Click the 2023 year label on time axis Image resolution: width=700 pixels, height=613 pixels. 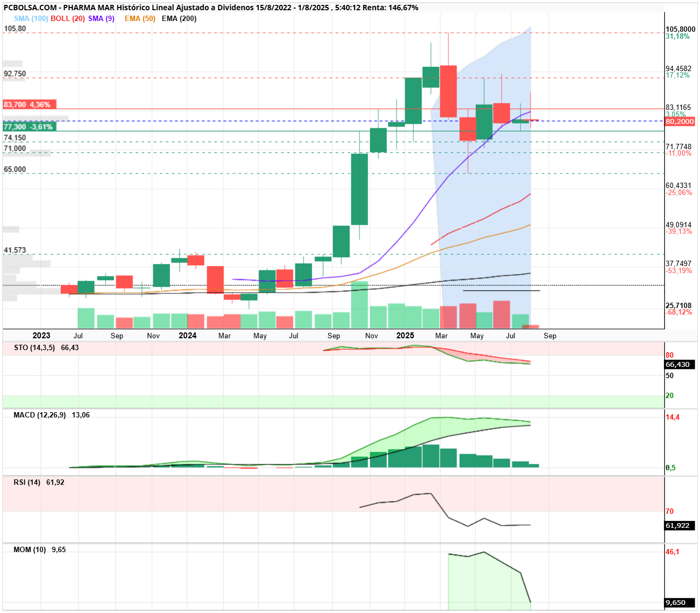(41, 336)
